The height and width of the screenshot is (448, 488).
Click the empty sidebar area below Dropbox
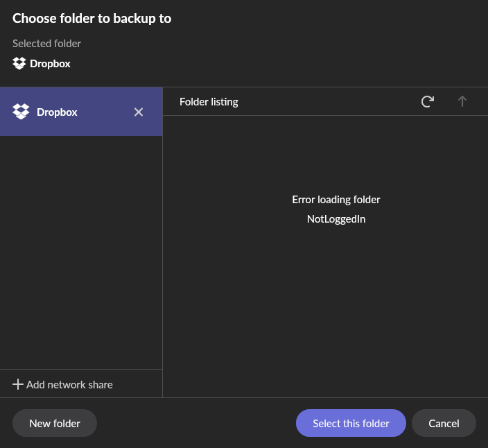pos(81,250)
